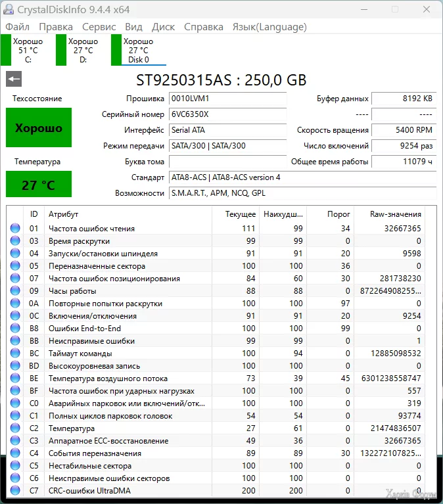
Task: Click status orb for attribute BB row
Action: click(x=15, y=341)
